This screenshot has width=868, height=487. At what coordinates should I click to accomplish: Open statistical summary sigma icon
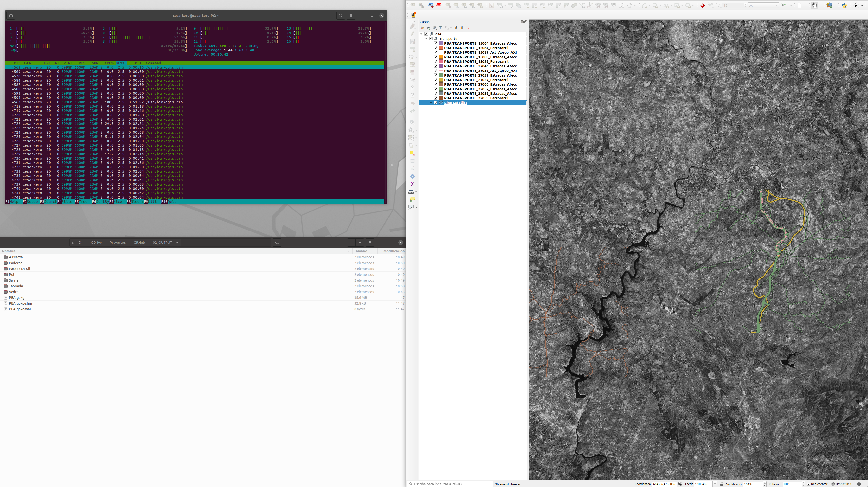412,184
